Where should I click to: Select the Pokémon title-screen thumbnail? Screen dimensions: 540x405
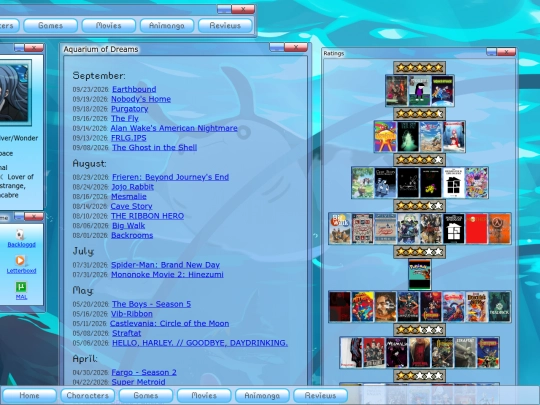[419, 274]
